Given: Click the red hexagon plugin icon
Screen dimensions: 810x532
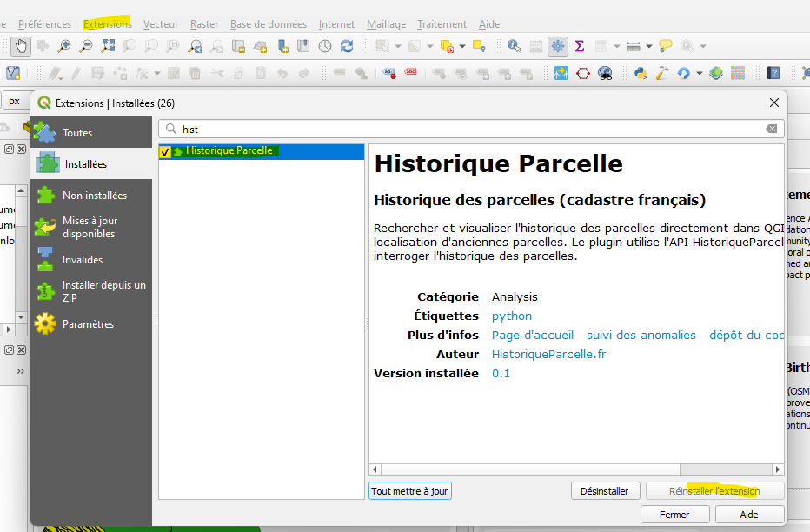Looking at the screenshot, I should (582, 73).
